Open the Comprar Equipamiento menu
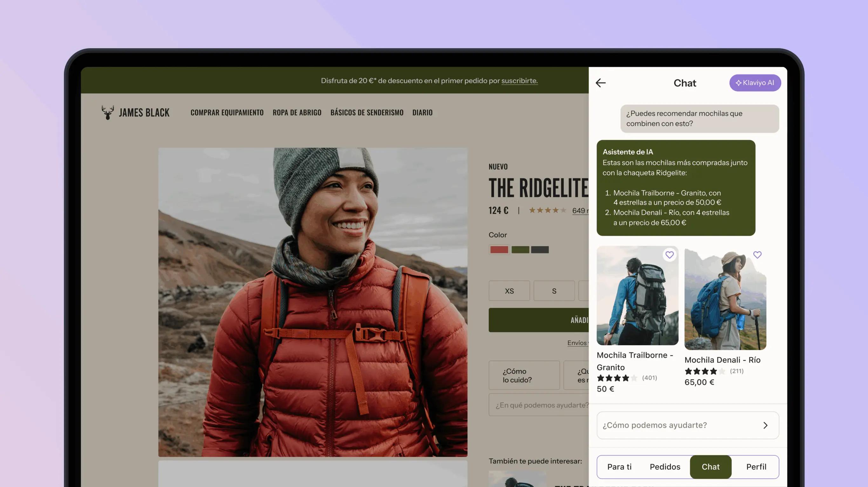The image size is (868, 487). pos(227,112)
